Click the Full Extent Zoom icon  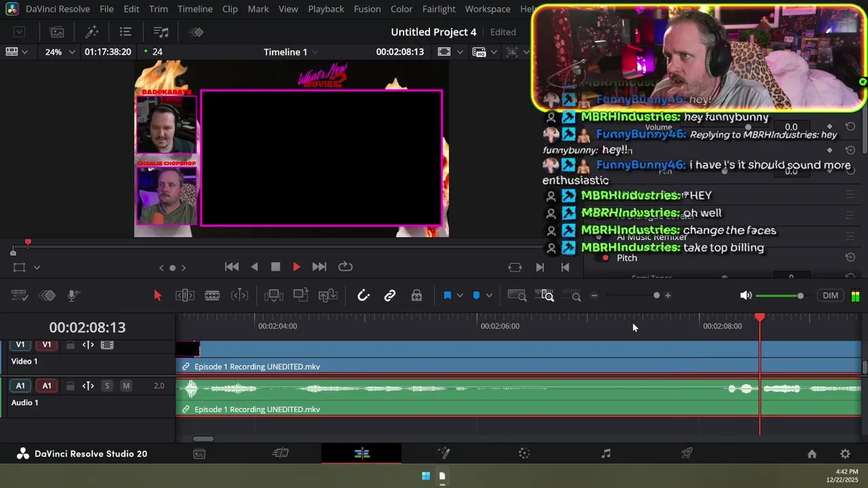(x=517, y=296)
